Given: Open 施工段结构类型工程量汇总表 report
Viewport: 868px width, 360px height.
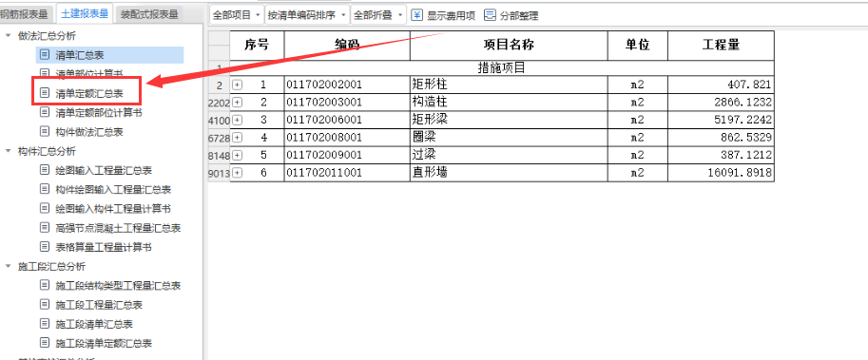Looking at the screenshot, I should point(118,286).
